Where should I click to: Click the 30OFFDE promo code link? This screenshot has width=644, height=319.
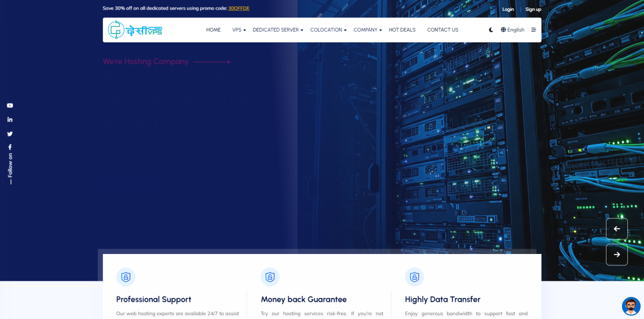239,9
